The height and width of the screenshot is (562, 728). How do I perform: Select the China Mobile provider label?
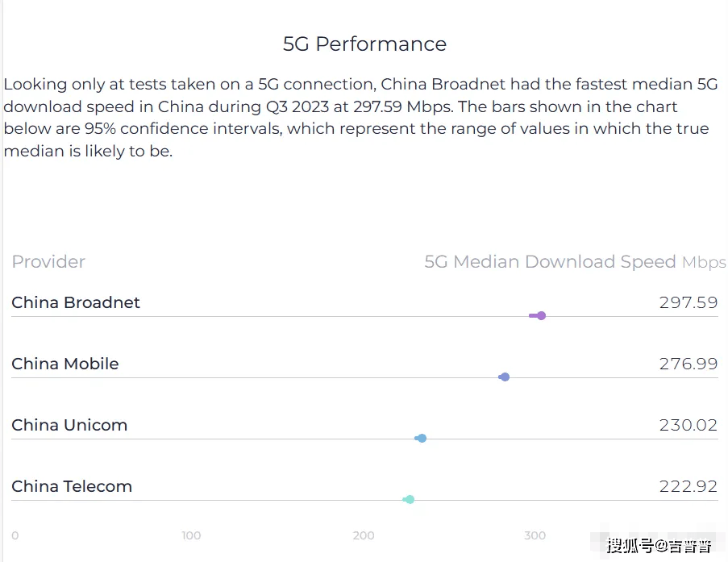65,364
